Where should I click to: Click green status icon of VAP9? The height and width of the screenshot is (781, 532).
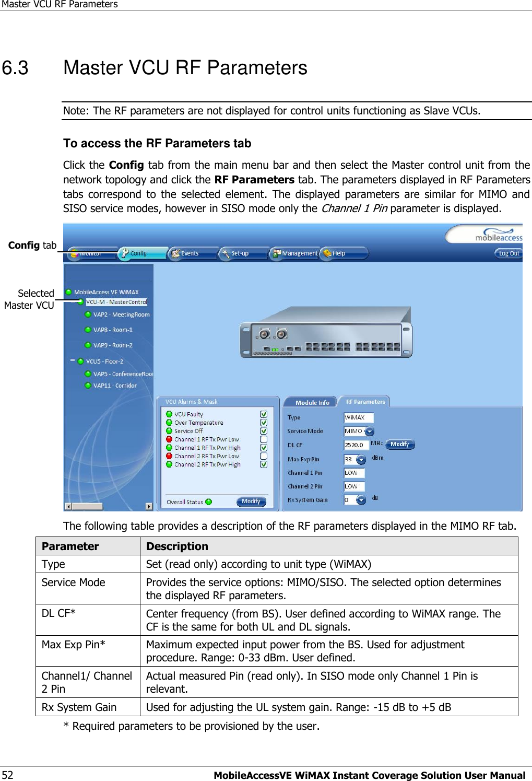tap(88, 345)
